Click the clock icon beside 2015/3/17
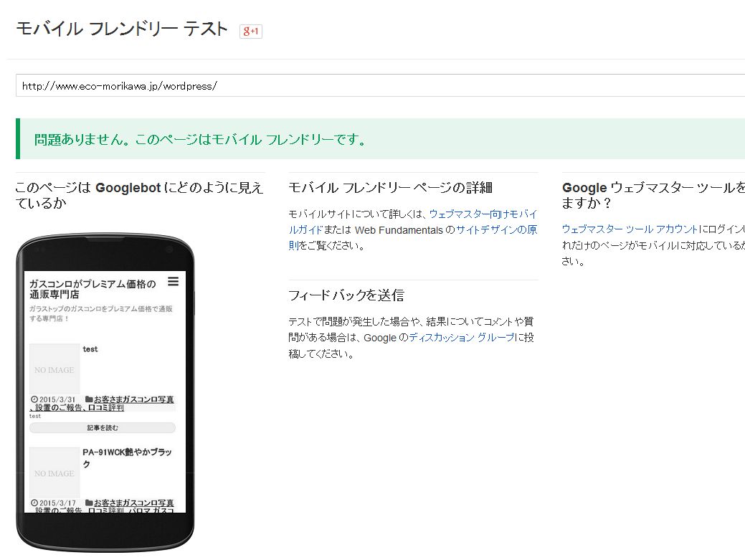This screenshot has width=745, height=560. [34, 503]
